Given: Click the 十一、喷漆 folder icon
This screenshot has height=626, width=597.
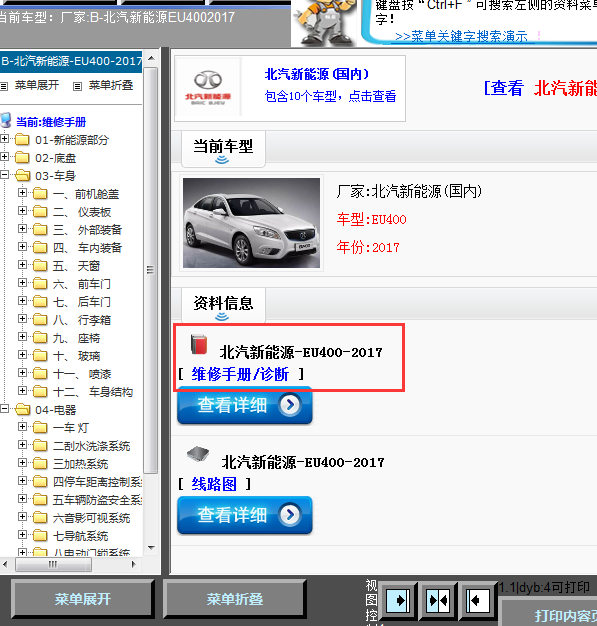Looking at the screenshot, I should point(40,374).
